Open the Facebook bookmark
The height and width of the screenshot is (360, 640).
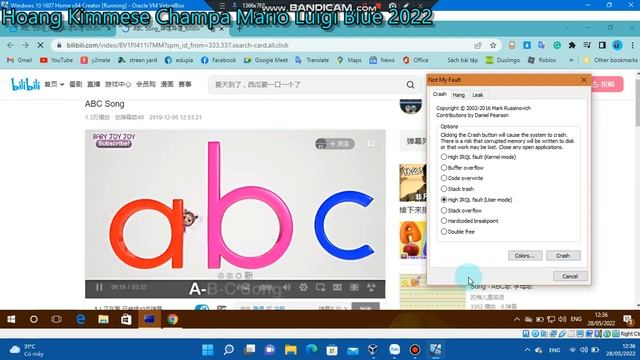pyautogui.click(x=218, y=60)
